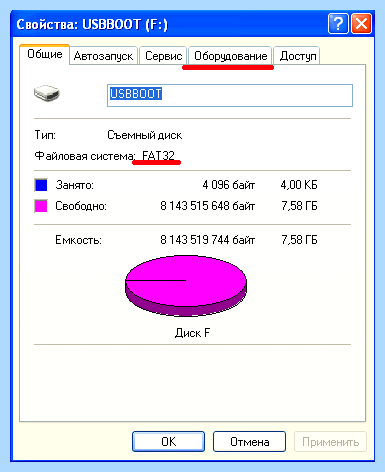Click the OK button
Viewport: 385px width, 472px height.
point(168,442)
